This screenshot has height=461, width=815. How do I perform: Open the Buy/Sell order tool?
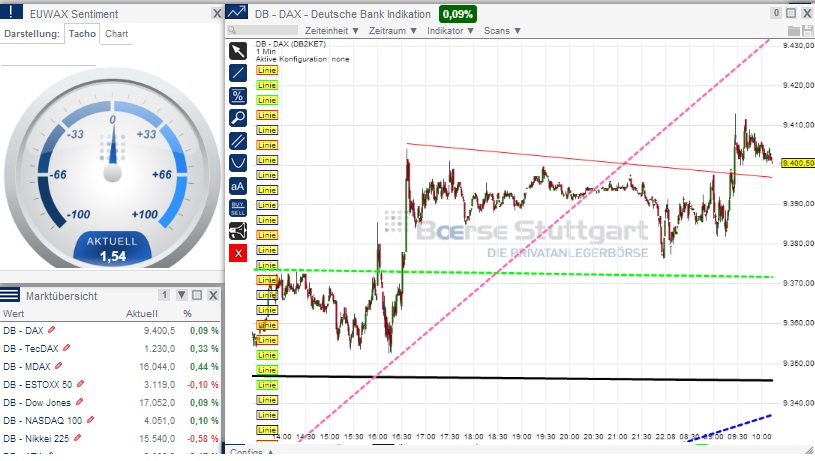(x=238, y=208)
